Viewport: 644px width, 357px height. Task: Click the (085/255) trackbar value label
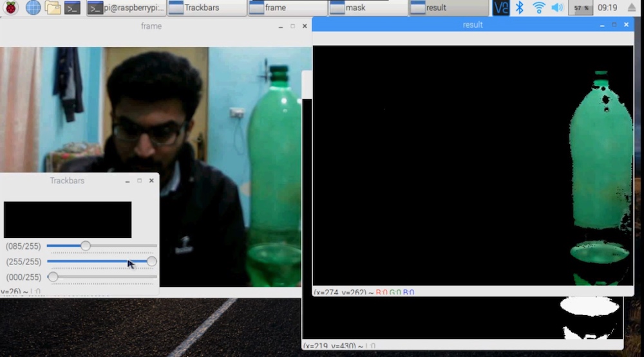coord(23,246)
